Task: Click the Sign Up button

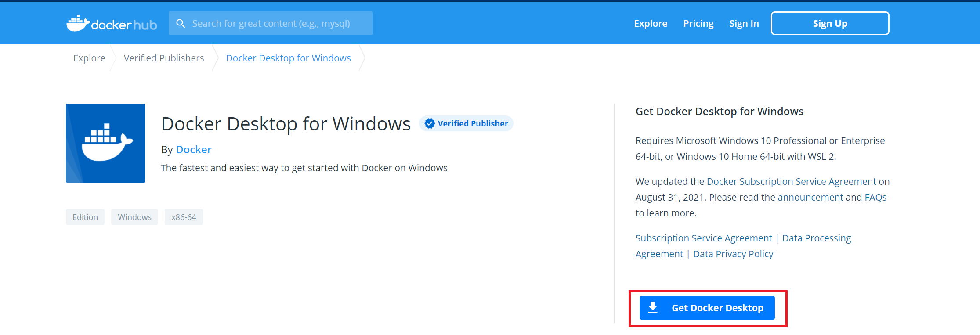Action: pyautogui.click(x=830, y=23)
